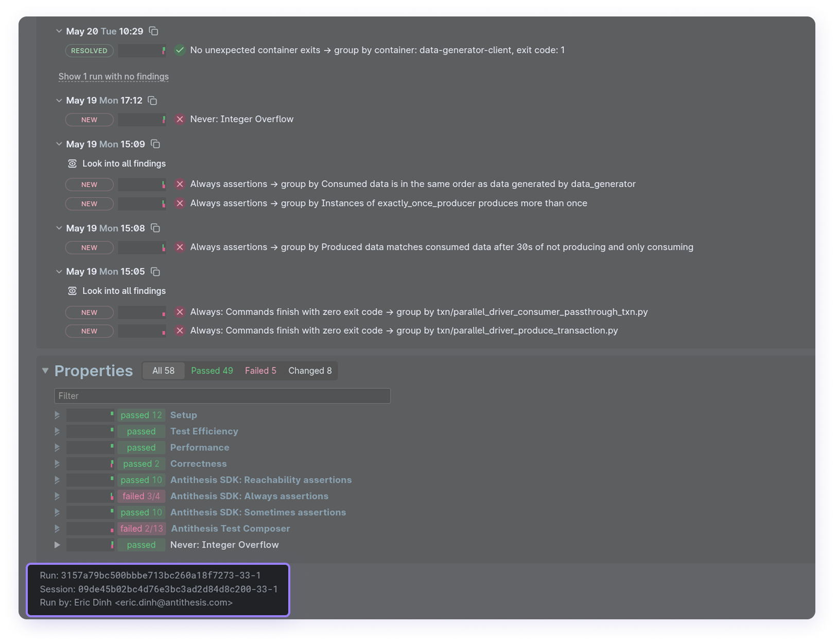Show 1 run with no findings
838x644 pixels.
pos(114,77)
